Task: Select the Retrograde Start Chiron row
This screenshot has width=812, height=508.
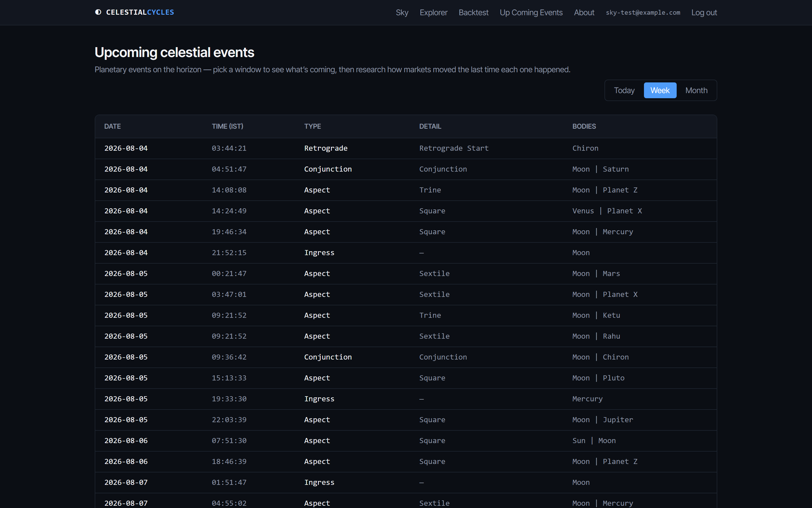Action: pyautogui.click(x=406, y=148)
